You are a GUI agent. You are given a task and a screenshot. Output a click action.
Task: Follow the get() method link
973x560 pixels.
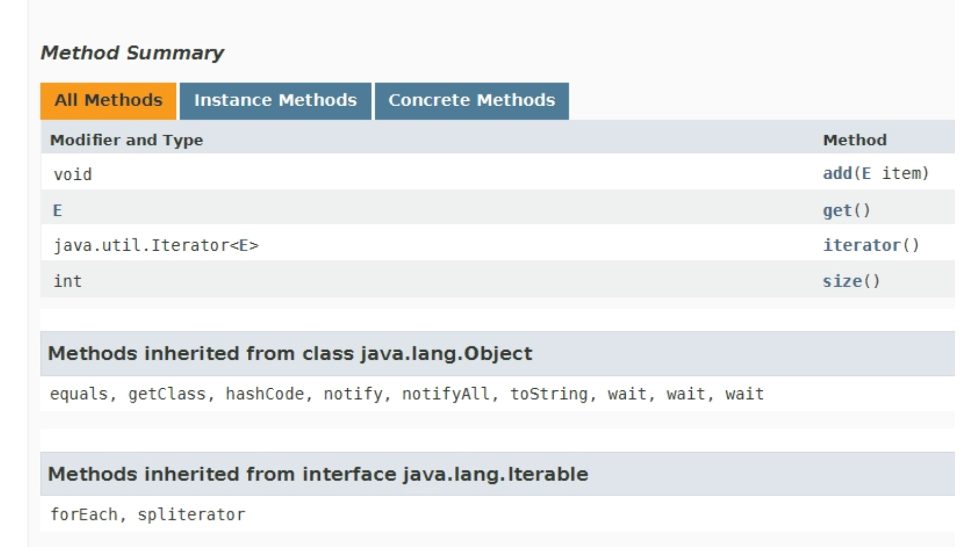(x=837, y=211)
